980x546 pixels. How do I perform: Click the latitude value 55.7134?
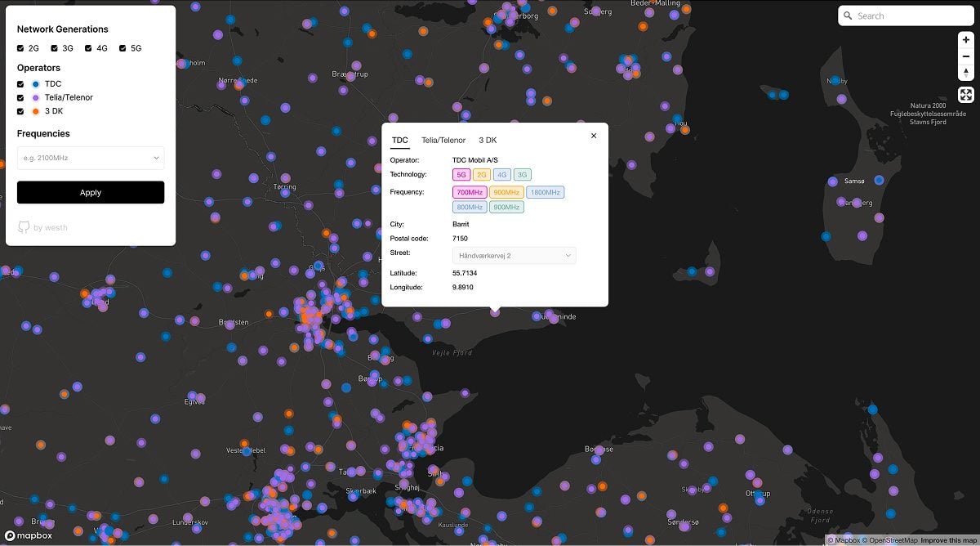[x=463, y=273]
